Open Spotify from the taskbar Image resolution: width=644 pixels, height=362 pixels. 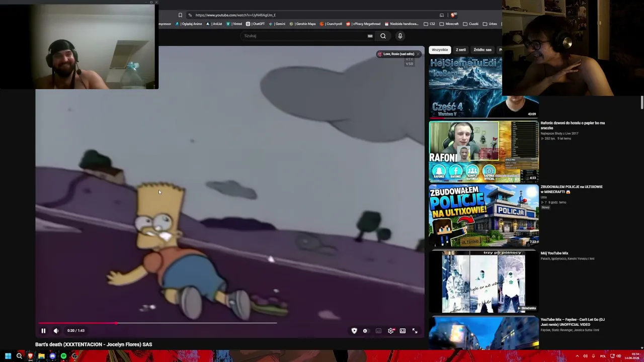(63, 356)
